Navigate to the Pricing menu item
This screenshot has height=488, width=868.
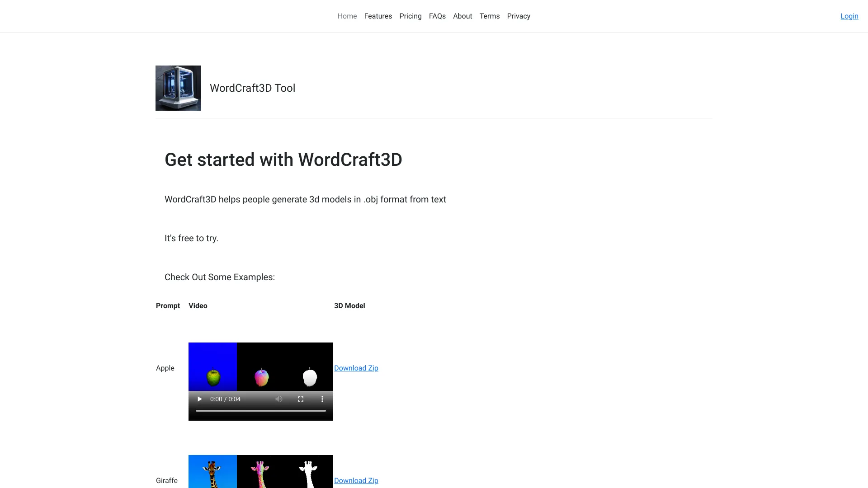[x=410, y=16]
